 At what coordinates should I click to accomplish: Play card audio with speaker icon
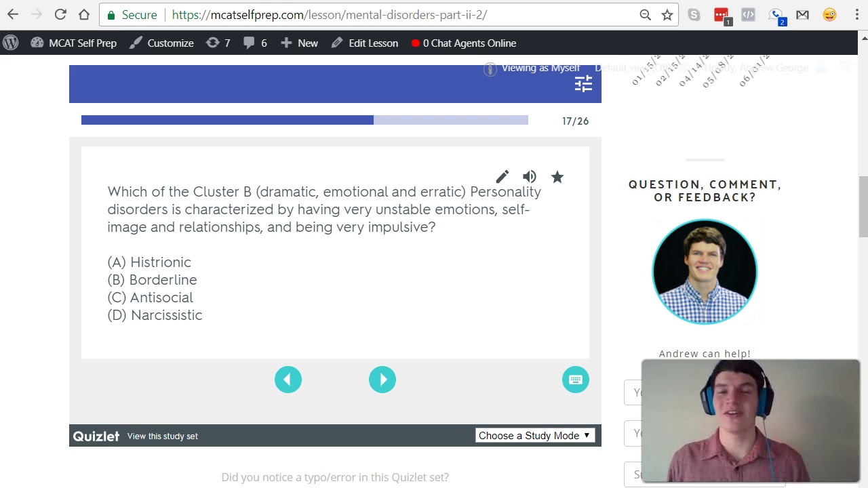[530, 177]
